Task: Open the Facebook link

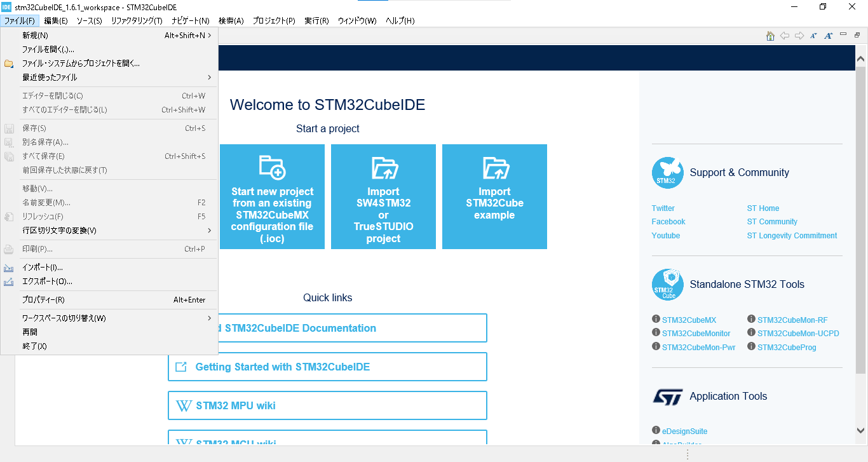Action: click(x=668, y=222)
